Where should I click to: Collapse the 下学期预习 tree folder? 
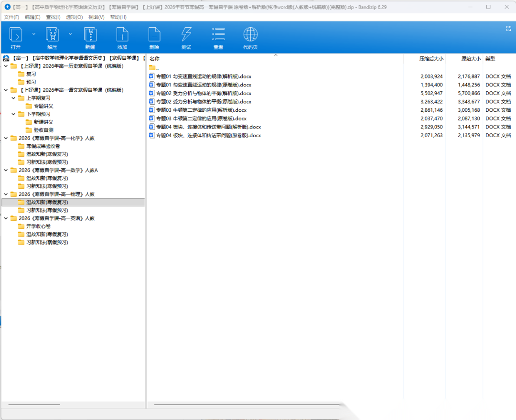13,114
